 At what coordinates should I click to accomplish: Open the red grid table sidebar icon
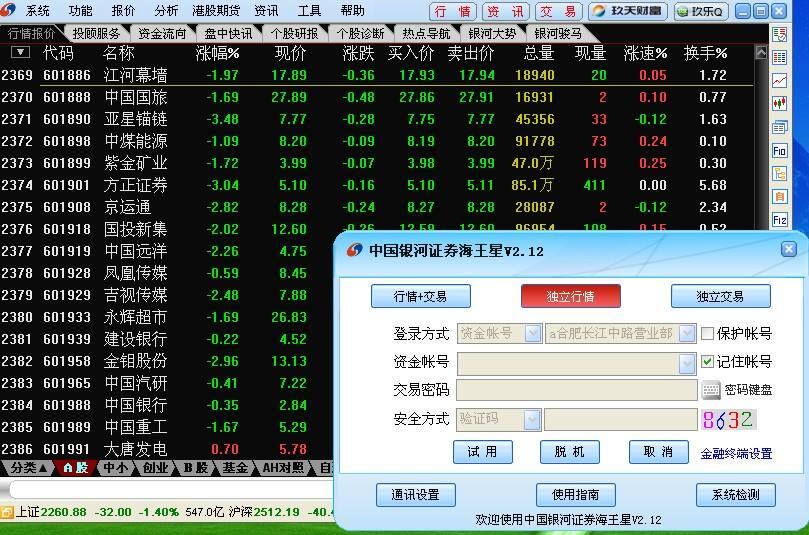click(779, 57)
